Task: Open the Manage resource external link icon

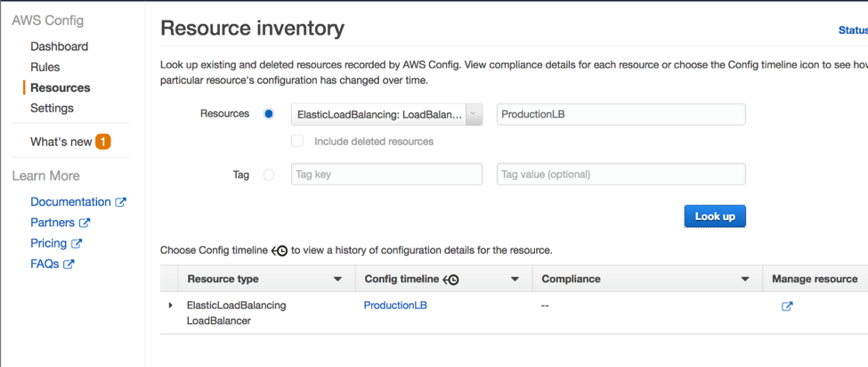Action: pyautogui.click(x=787, y=306)
